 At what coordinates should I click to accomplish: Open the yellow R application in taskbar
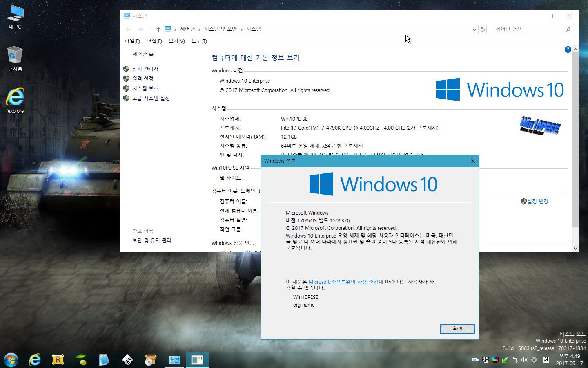(x=58, y=360)
